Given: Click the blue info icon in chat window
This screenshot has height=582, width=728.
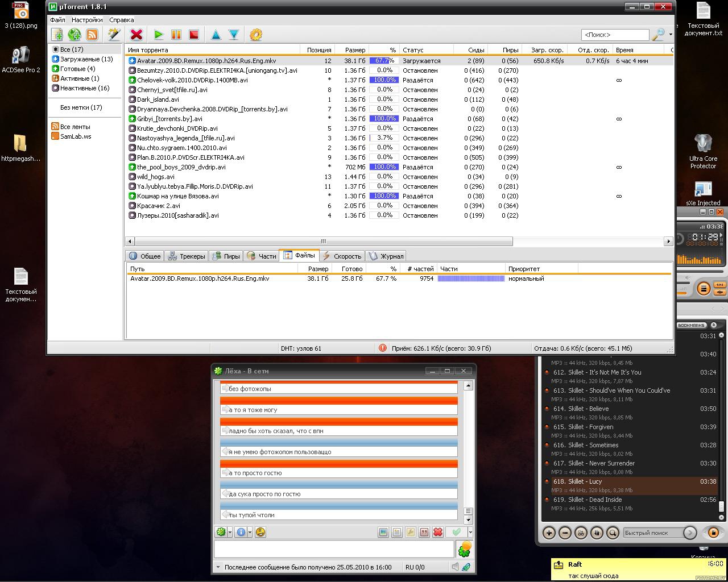Looking at the screenshot, I should (241, 532).
